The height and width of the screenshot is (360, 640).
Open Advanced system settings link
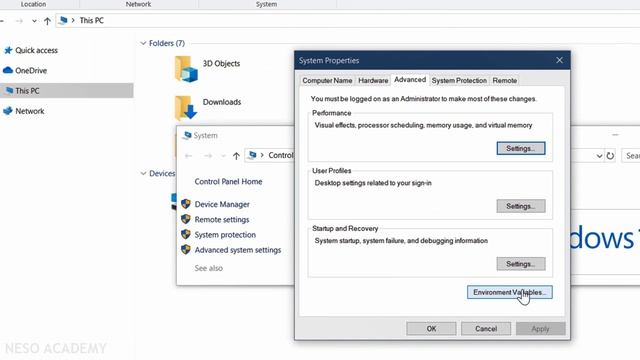(x=238, y=250)
